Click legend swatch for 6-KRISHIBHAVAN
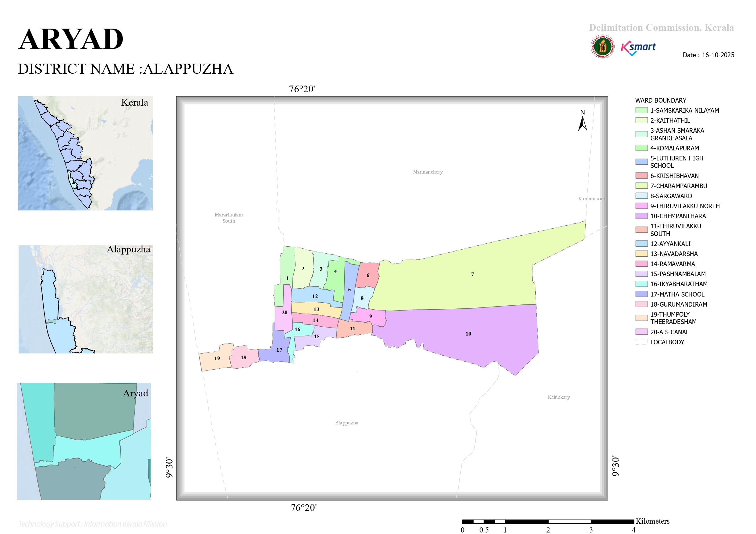Screen dimensions: 756x534 pyautogui.click(x=641, y=176)
